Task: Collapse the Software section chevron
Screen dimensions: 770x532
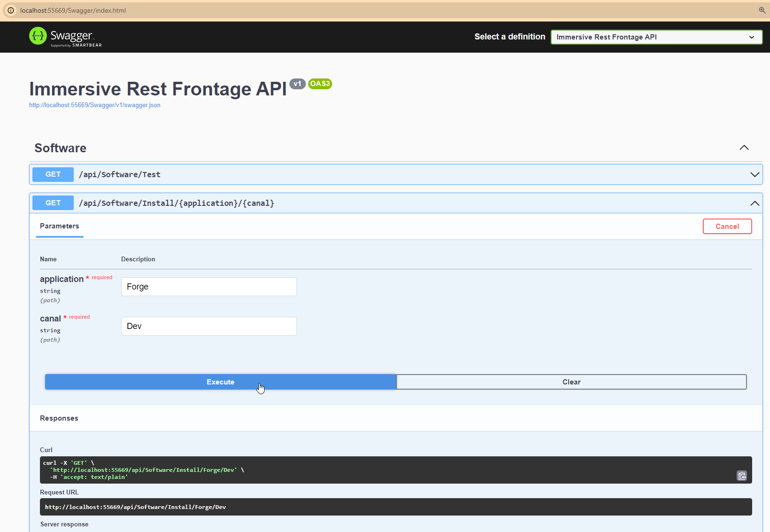Action: point(744,148)
